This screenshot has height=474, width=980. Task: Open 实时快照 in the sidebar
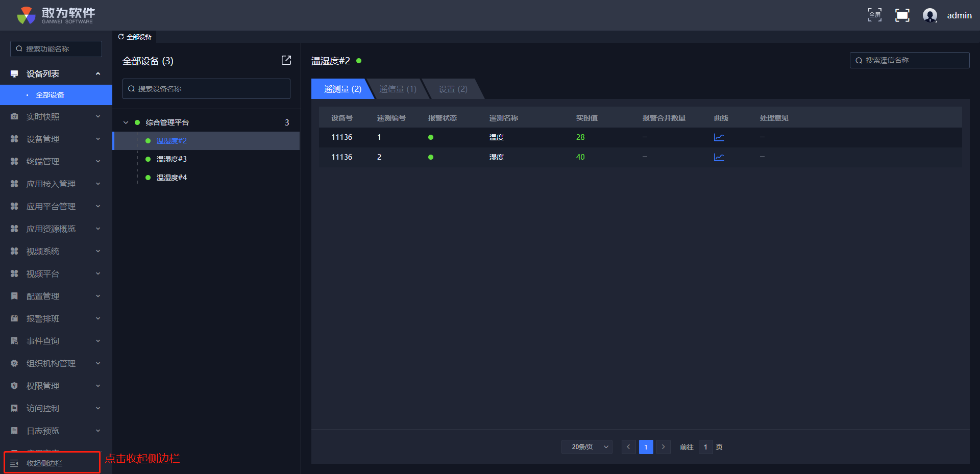(x=56, y=116)
